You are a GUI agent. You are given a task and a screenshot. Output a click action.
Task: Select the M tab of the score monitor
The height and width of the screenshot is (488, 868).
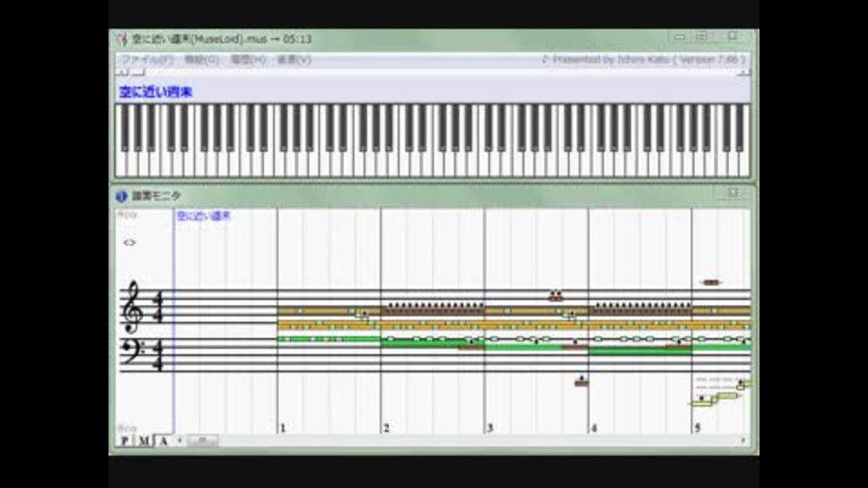click(144, 441)
